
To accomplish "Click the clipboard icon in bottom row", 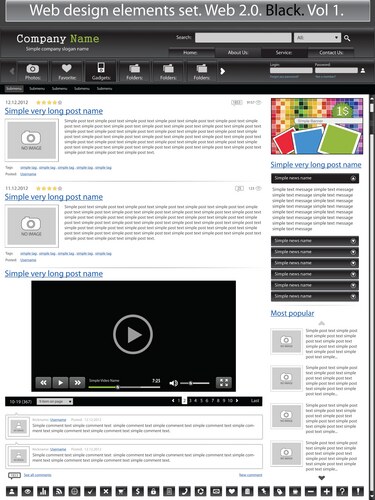I will pyautogui.click(x=248, y=491).
